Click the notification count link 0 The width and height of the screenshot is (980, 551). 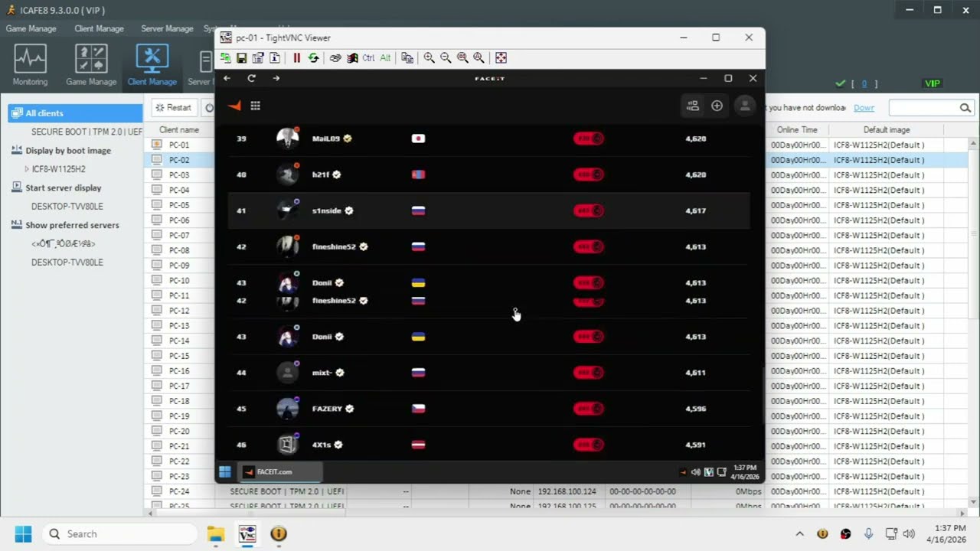click(864, 84)
